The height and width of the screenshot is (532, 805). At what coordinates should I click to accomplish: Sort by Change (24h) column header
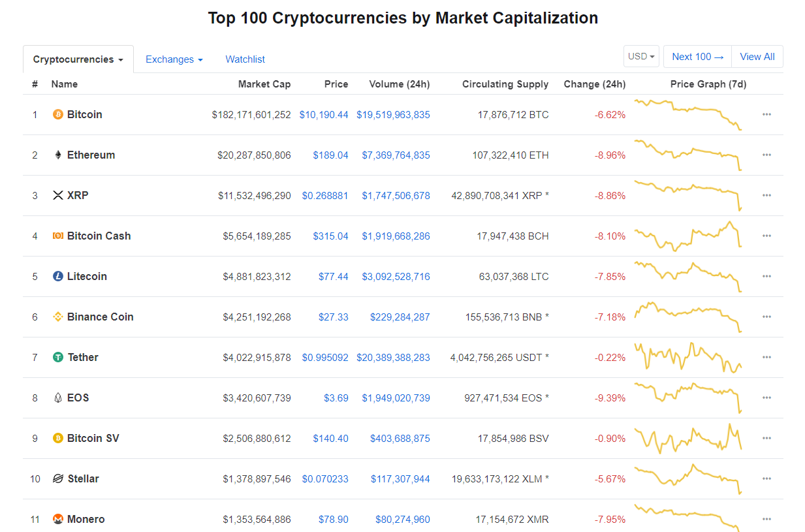(595, 84)
